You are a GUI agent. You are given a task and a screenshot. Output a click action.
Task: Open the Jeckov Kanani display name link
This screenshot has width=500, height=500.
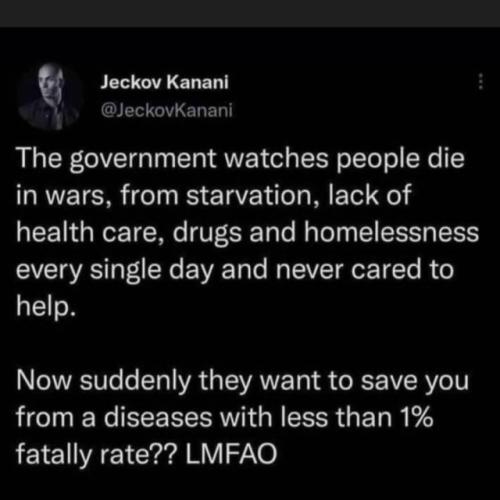click(165, 82)
